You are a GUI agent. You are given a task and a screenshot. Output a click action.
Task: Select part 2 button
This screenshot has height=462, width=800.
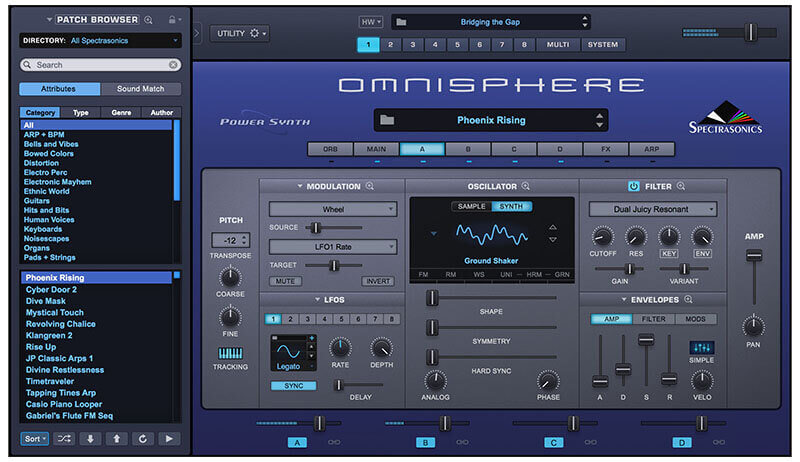pos(390,44)
